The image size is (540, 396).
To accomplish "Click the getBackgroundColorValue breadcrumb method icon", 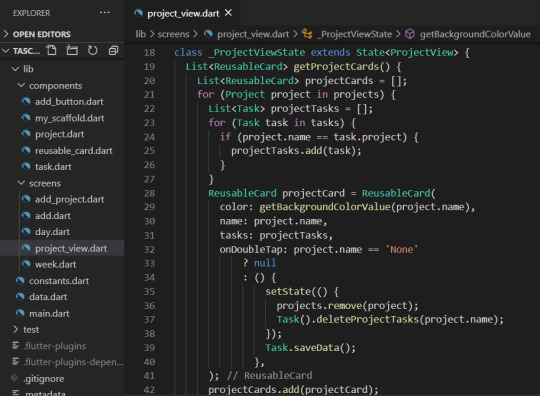I will (410, 34).
